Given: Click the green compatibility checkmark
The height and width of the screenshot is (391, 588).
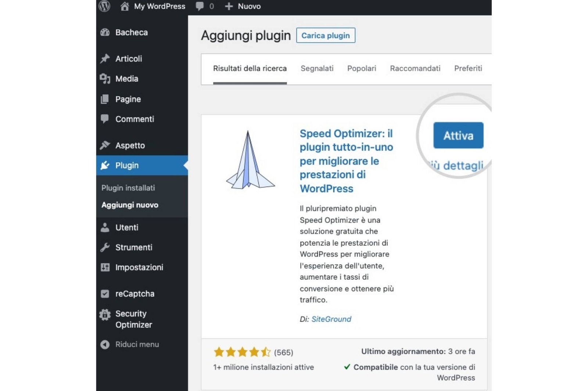Looking at the screenshot, I should [347, 367].
